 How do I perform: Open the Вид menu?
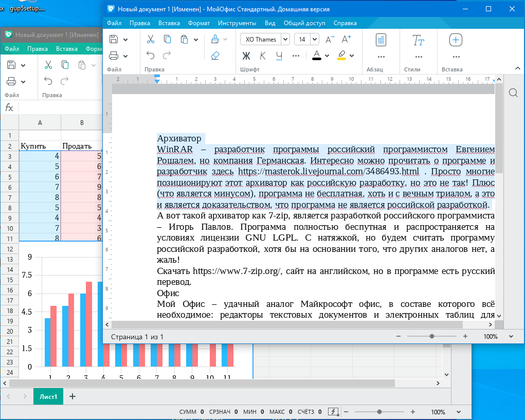coord(270,23)
